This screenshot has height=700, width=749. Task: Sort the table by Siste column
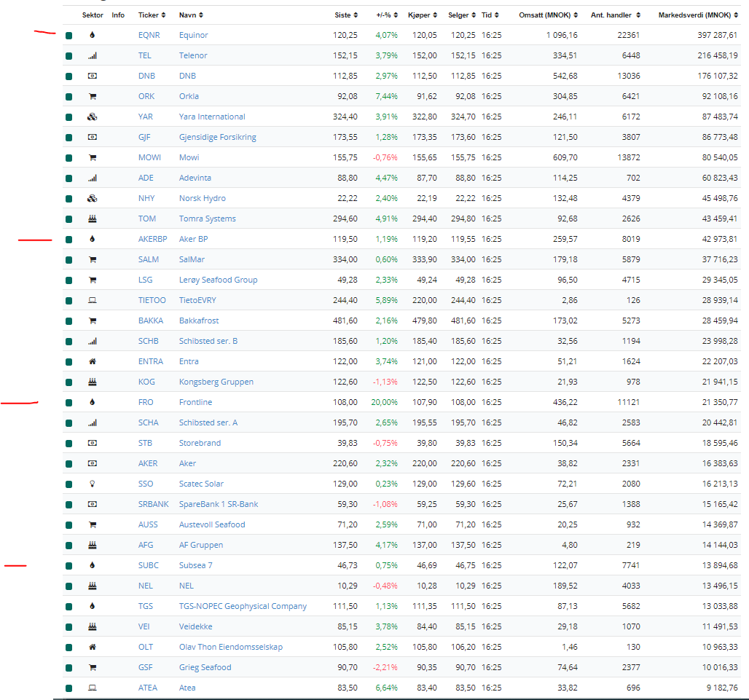click(x=346, y=15)
